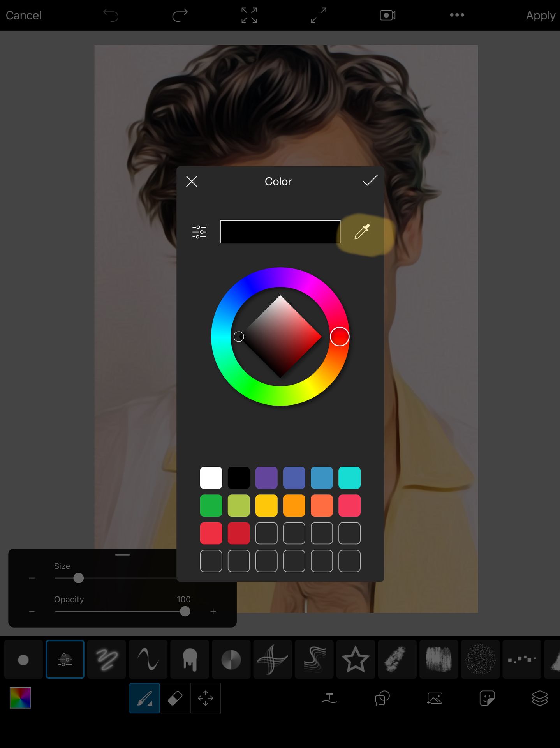This screenshot has width=560, height=748.
Task: Tap the redo arrow icon
Action: click(x=180, y=15)
